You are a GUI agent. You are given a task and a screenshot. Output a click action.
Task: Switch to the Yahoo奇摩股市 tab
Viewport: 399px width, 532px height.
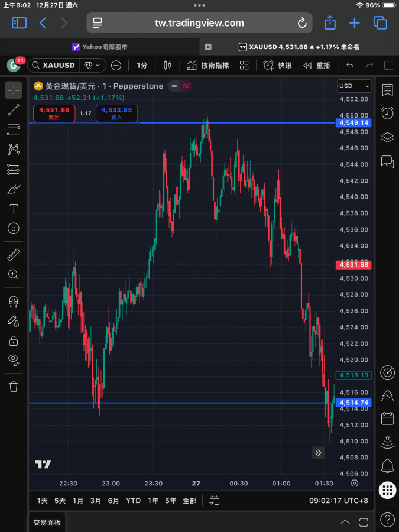pyautogui.click(x=99, y=47)
